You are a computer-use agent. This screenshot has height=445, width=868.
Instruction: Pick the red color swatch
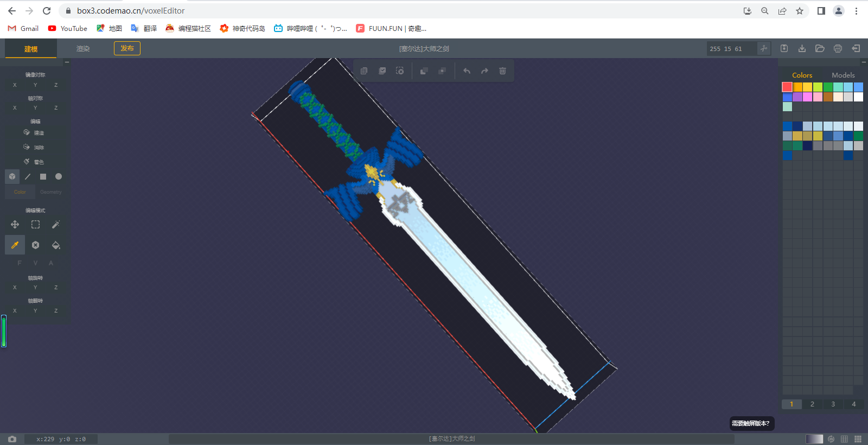point(787,87)
